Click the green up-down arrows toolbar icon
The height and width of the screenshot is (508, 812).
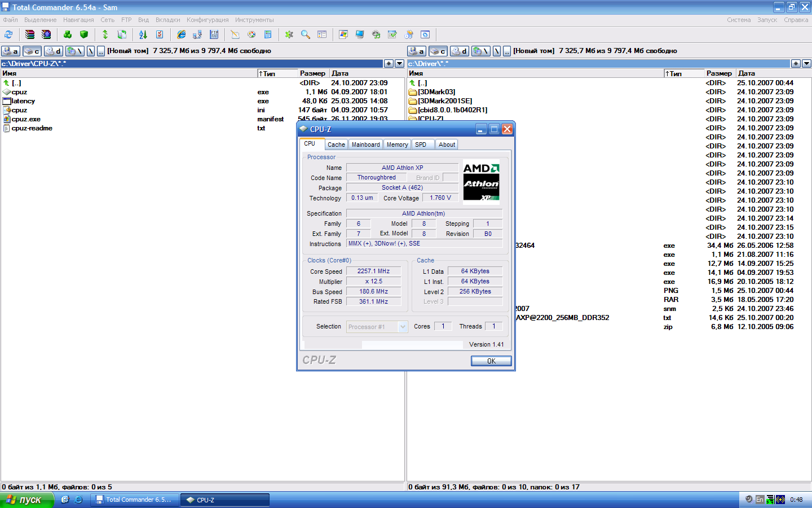pyautogui.click(x=105, y=34)
